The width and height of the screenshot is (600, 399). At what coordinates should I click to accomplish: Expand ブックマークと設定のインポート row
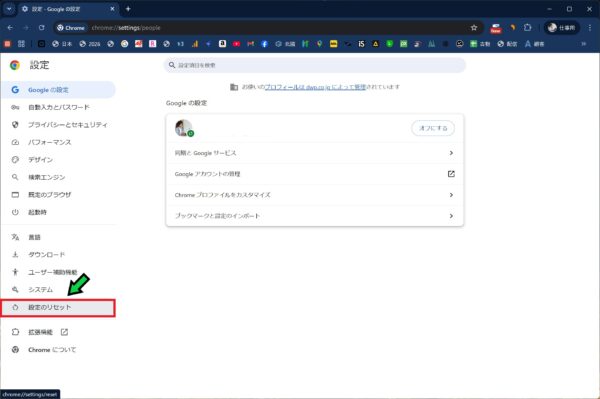315,216
